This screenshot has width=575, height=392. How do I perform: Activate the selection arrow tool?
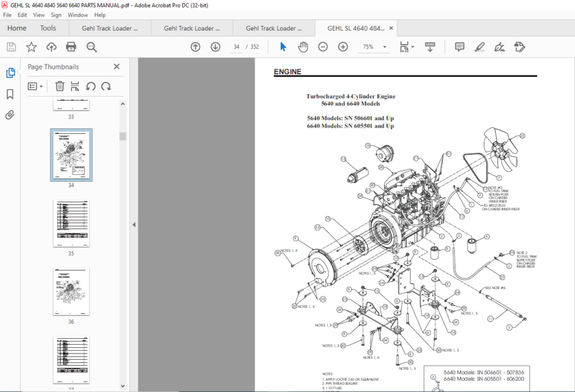click(283, 47)
